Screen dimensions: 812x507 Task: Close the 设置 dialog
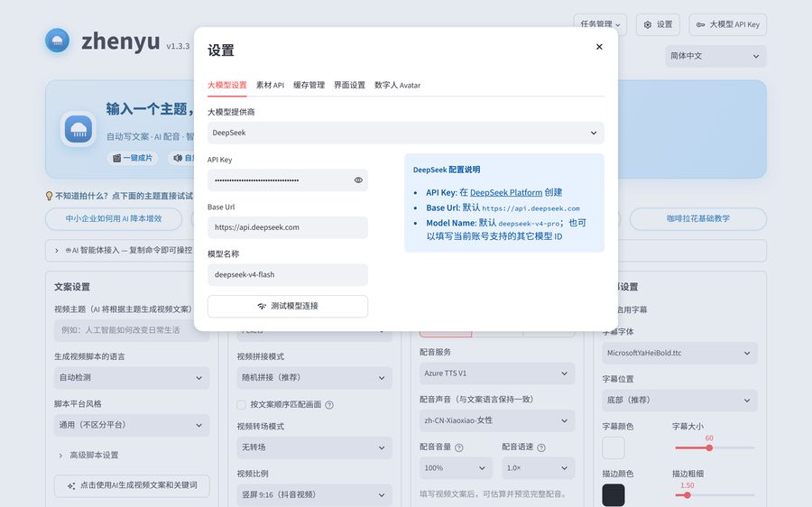(599, 47)
